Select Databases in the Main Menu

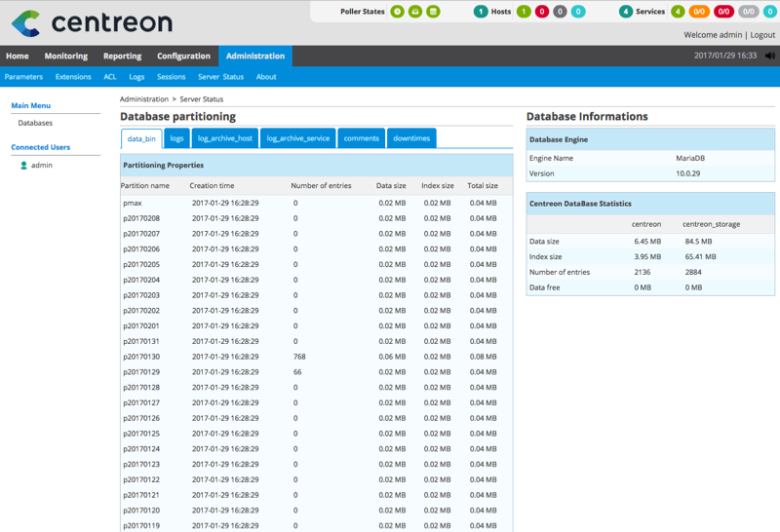coord(35,123)
